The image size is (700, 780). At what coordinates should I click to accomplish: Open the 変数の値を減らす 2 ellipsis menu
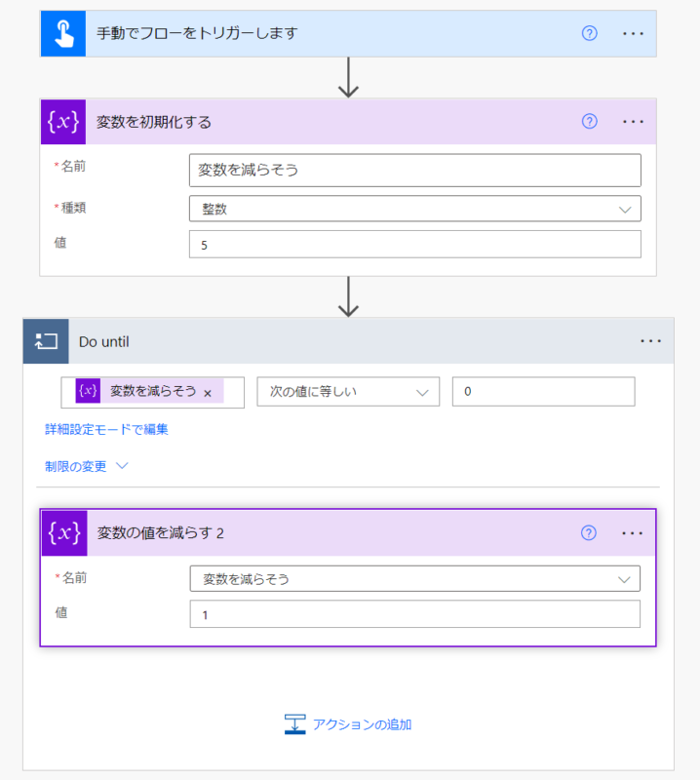point(633,533)
